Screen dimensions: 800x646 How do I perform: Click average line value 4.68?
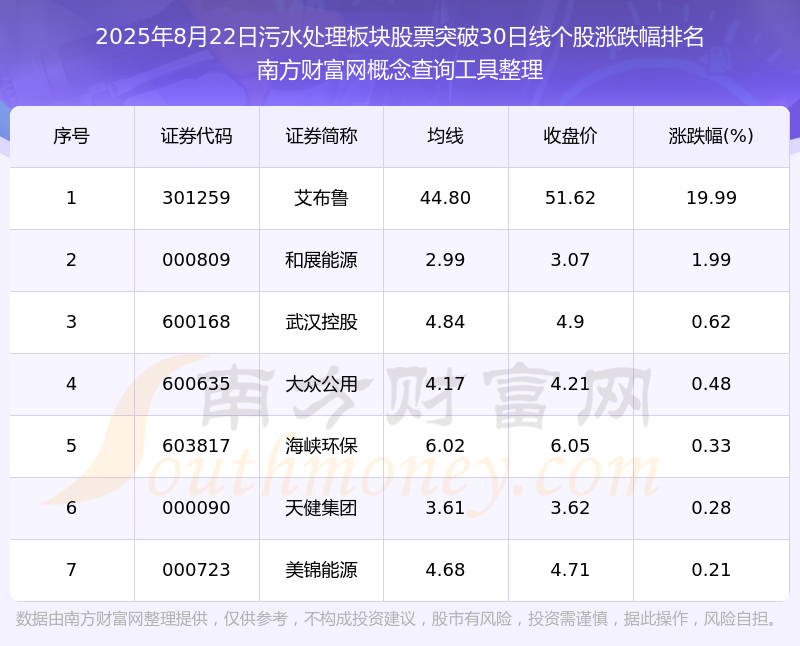(x=445, y=570)
